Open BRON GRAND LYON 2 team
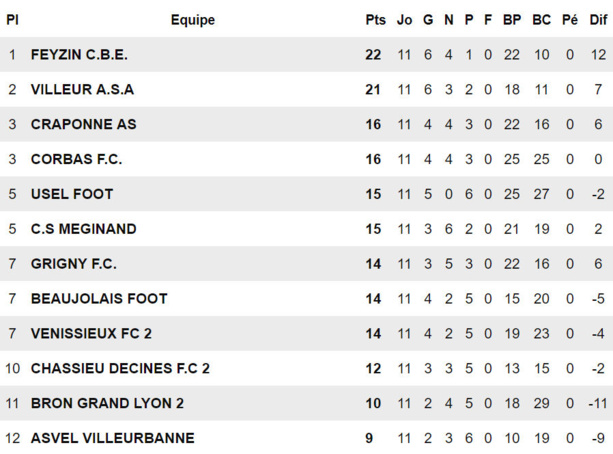 [x=107, y=403]
